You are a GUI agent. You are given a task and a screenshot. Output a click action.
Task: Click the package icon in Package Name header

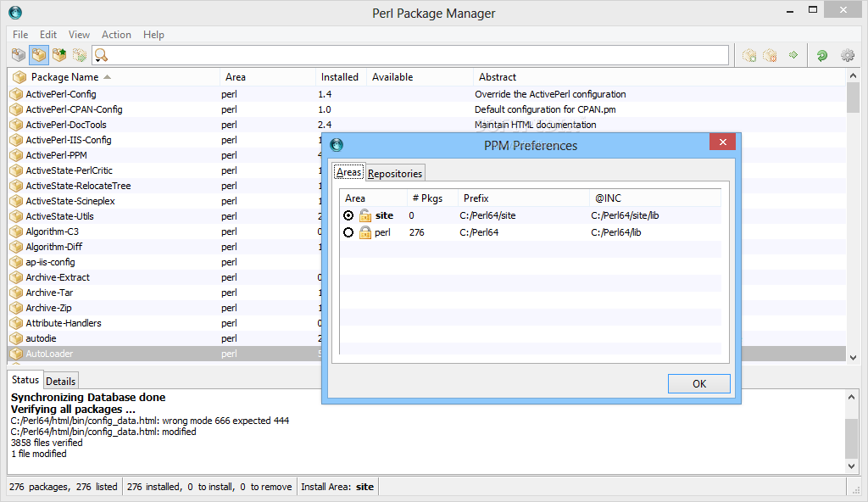point(19,77)
